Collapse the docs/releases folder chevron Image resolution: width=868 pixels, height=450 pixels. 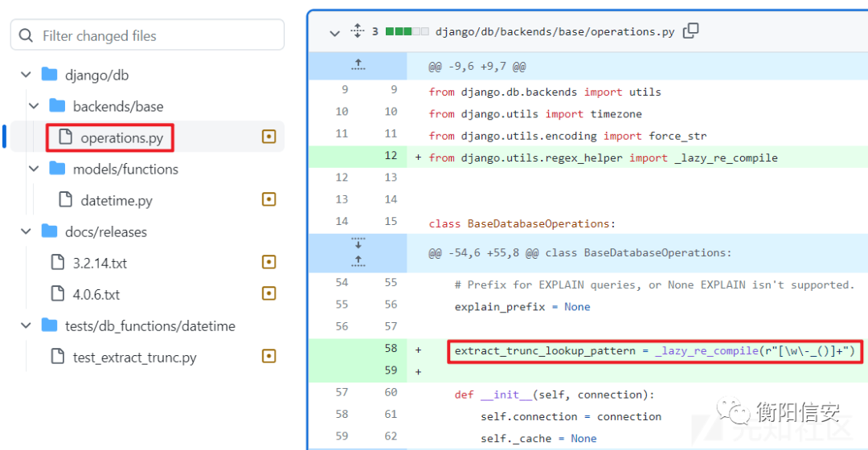click(x=26, y=231)
